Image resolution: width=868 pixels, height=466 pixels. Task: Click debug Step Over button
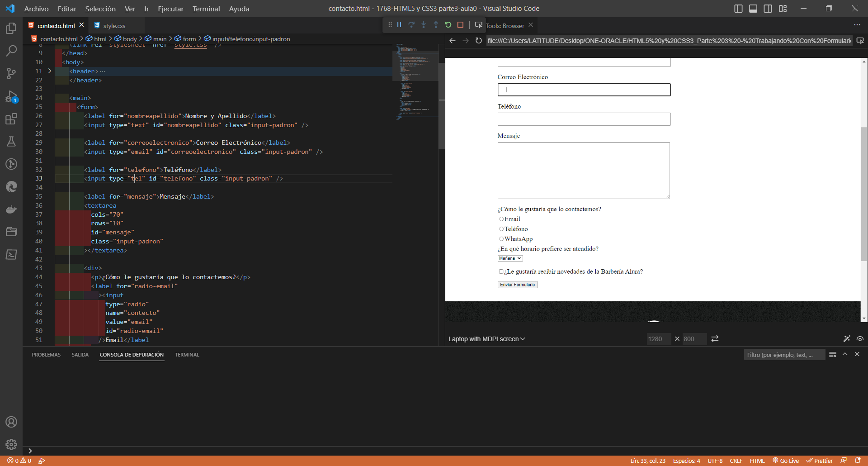(x=411, y=25)
